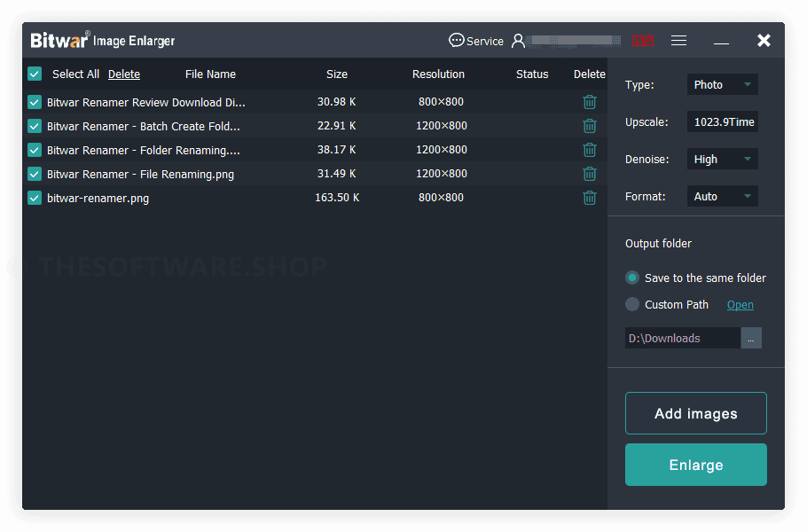Viewport: 807px width, 532px height.
Task: Open the Denoise dropdown set to High
Action: 722,159
